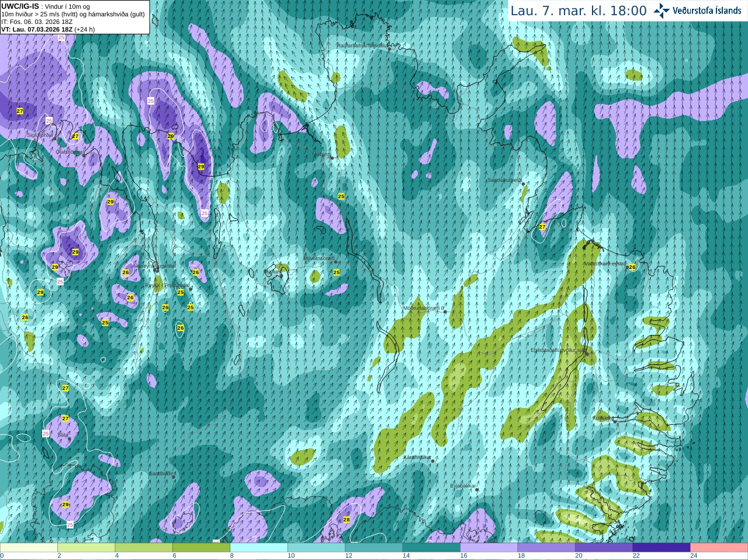Select the Kollaleira station label
748x560 pixels.
click(x=602, y=418)
